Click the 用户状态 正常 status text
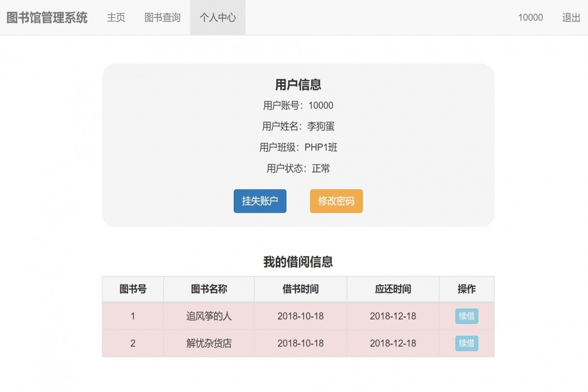 [x=298, y=169]
